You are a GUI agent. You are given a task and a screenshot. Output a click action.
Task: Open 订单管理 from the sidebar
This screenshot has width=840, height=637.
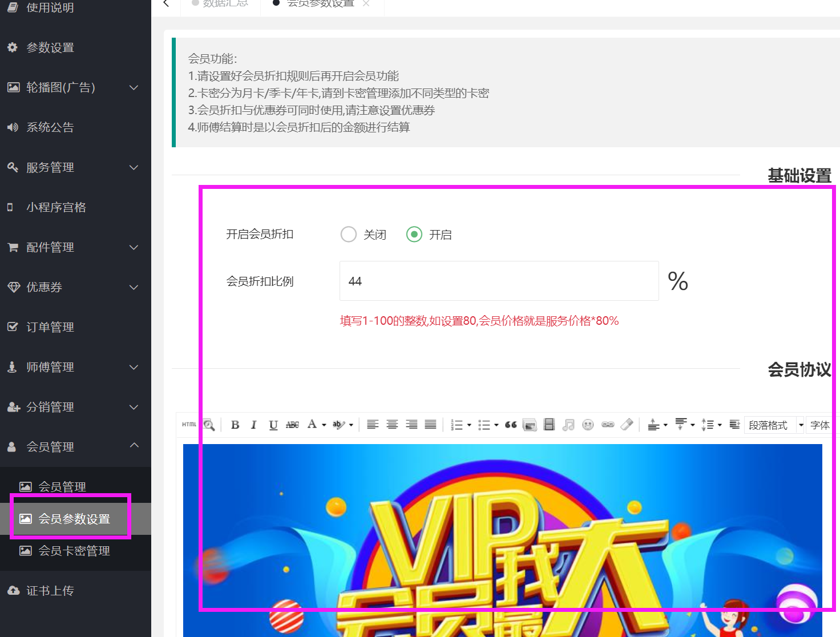[50, 327]
